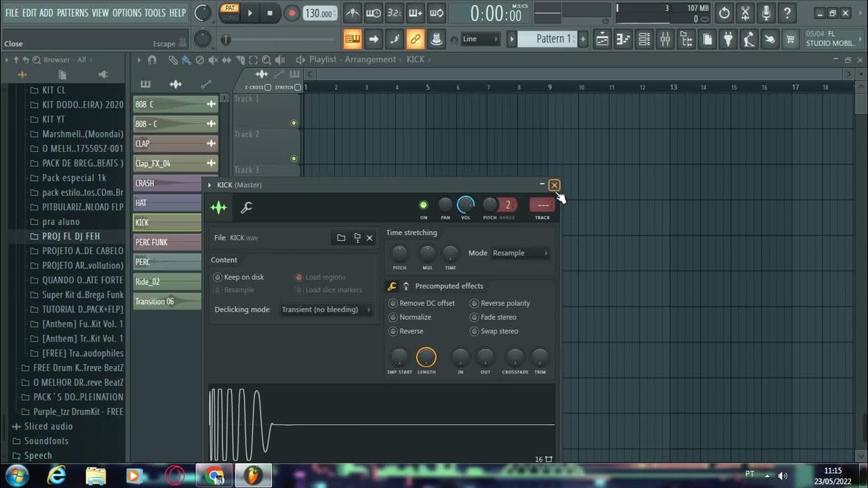Open the EDIT menu
Screen dimensions: 868x488
click(x=30, y=12)
